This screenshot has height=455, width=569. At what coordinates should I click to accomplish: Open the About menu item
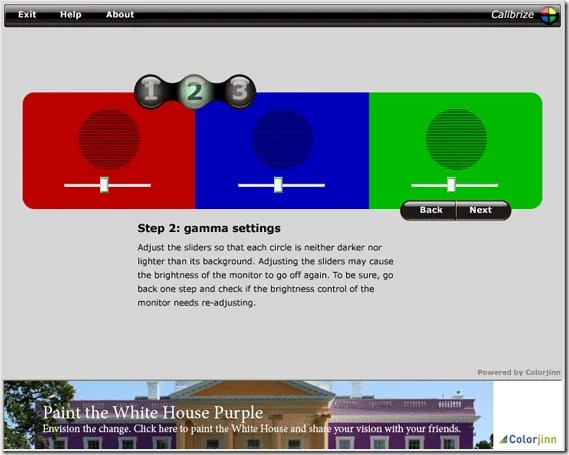point(120,15)
